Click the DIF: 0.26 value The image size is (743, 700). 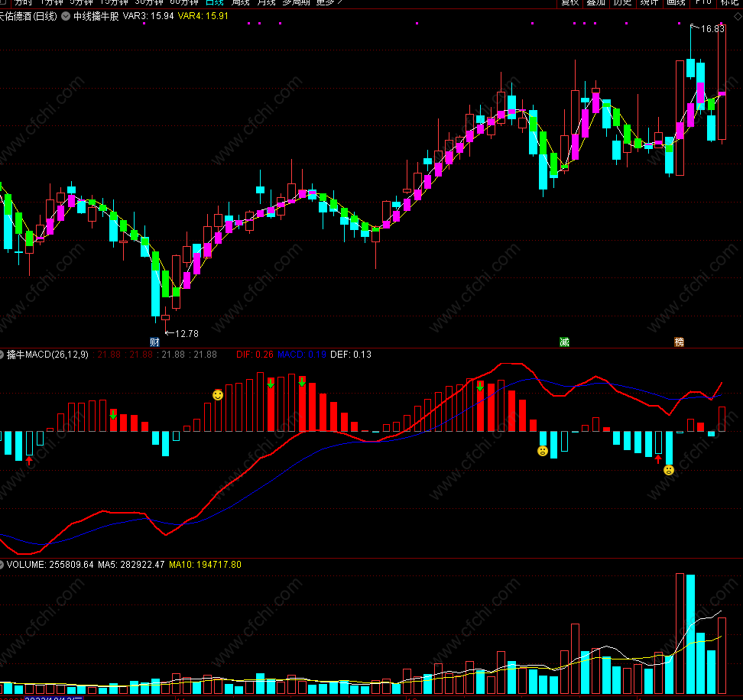255,355
